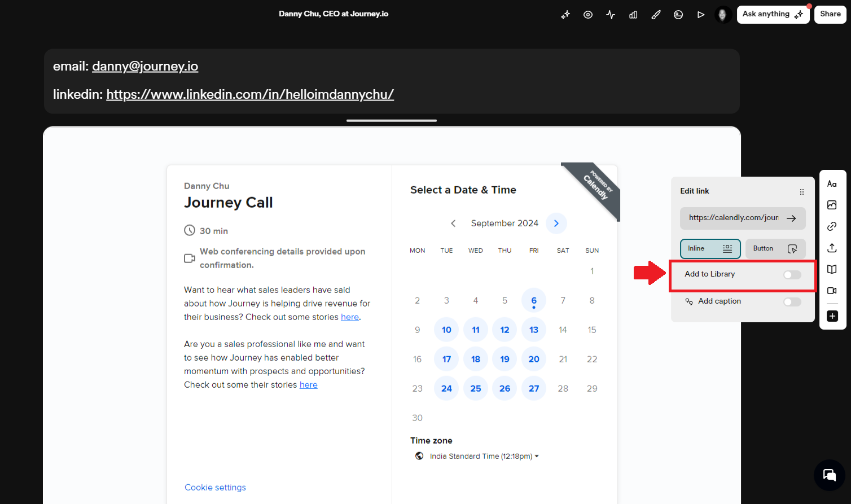Select September 19 in calendar
Image resolution: width=851 pixels, height=504 pixels.
[505, 360]
